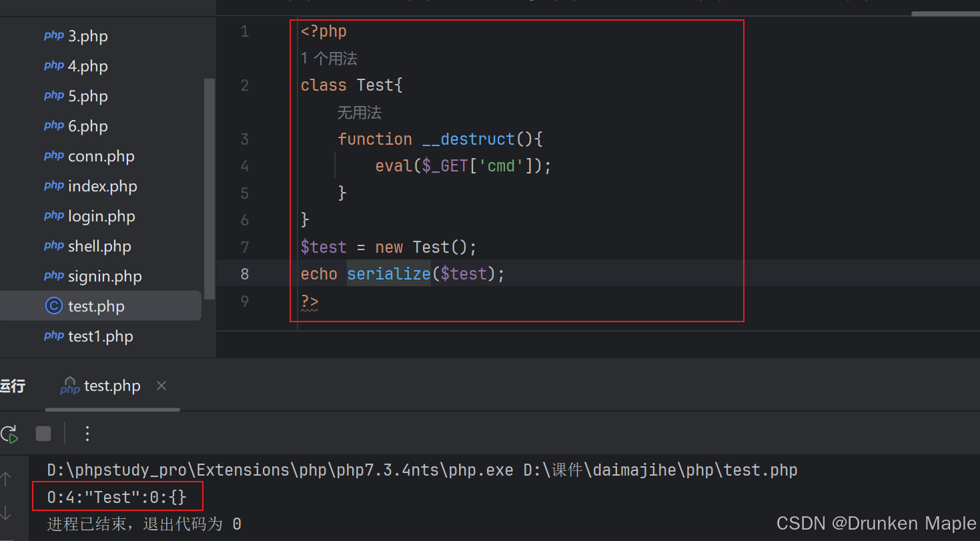Click the green Rerun icon in Run toolbar
The height and width of the screenshot is (541, 980).
coord(9,434)
